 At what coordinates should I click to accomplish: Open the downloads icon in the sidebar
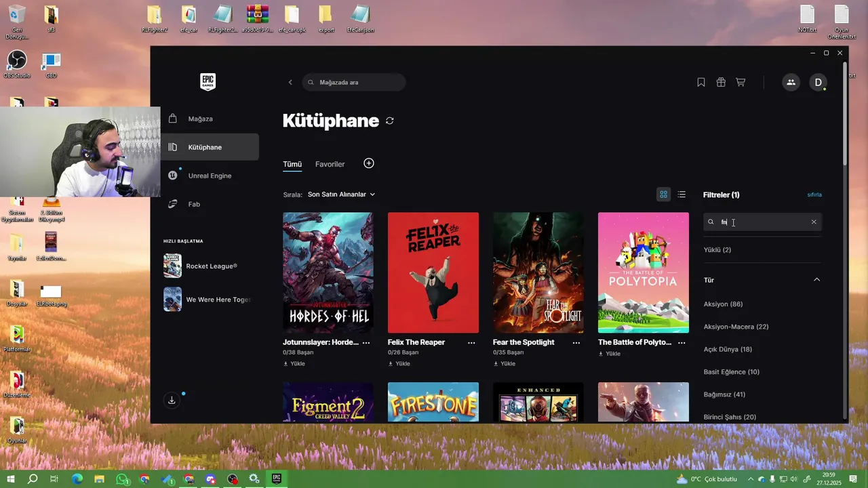point(172,400)
